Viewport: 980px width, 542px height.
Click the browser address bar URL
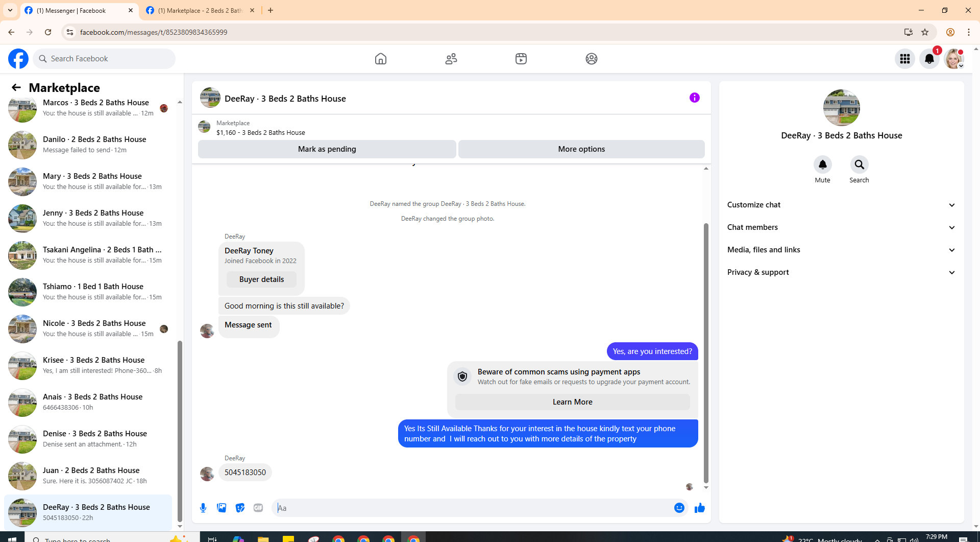[x=153, y=32]
